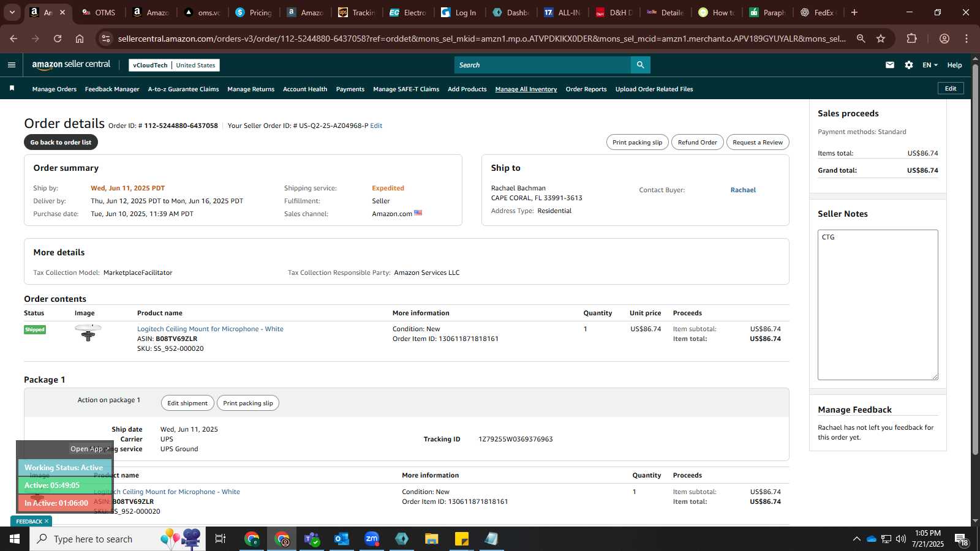Open Order Reports
The height and width of the screenshot is (551, 980).
point(586,89)
